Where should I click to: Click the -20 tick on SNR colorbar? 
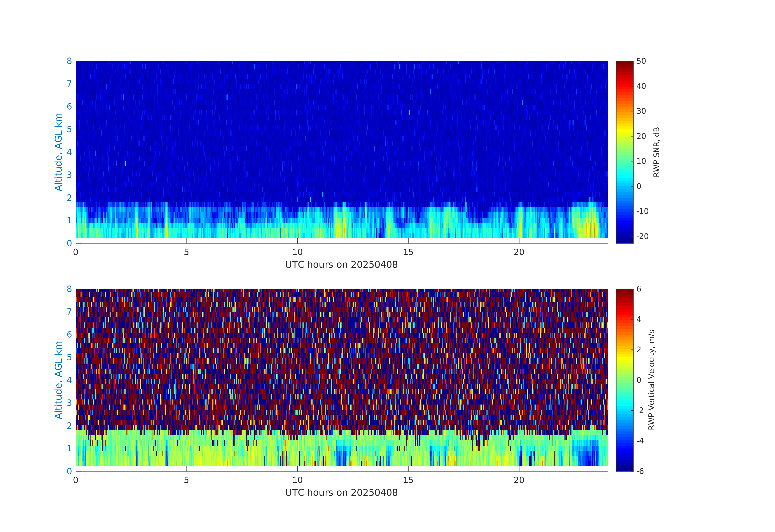(x=642, y=236)
